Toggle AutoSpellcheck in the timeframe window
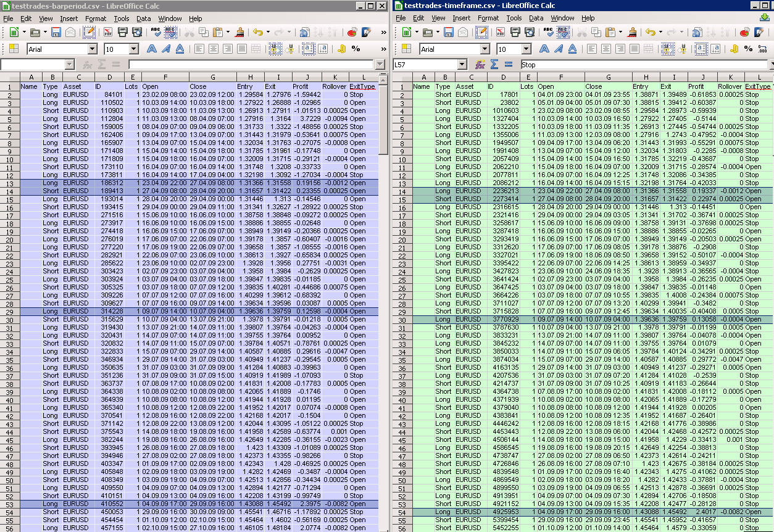 [x=563, y=32]
